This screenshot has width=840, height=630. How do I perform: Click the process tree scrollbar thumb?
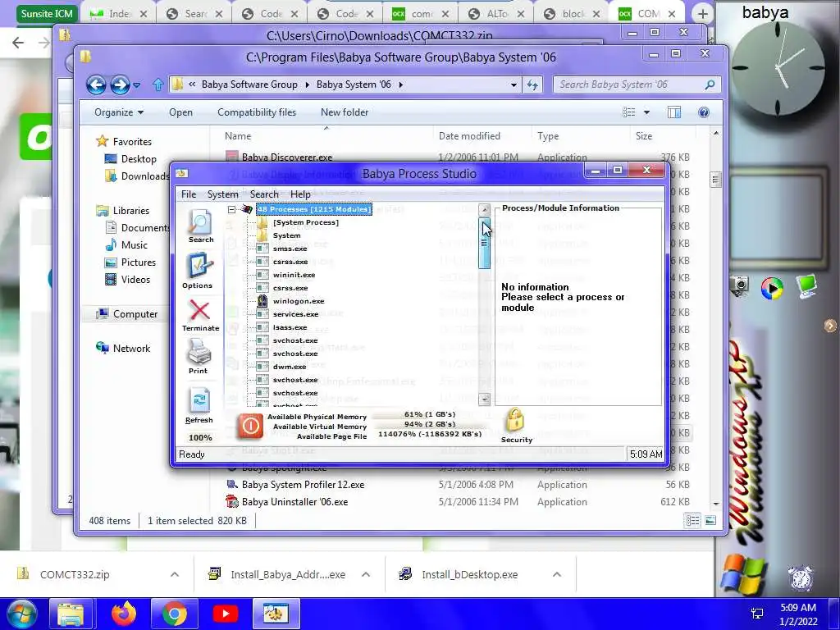tap(484, 243)
